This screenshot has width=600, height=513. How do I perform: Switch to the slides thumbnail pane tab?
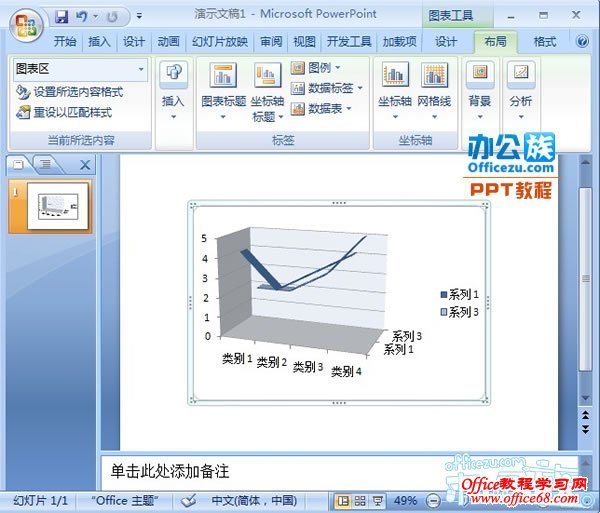tap(18, 164)
